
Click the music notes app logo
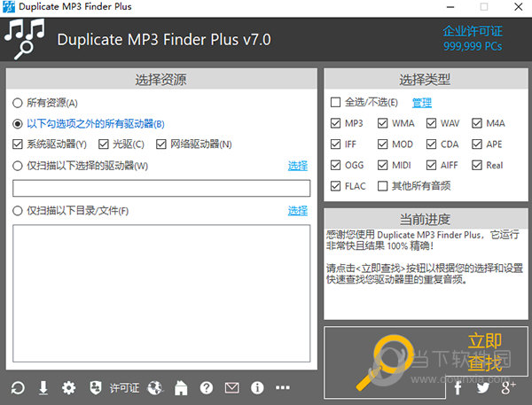[x=25, y=39]
